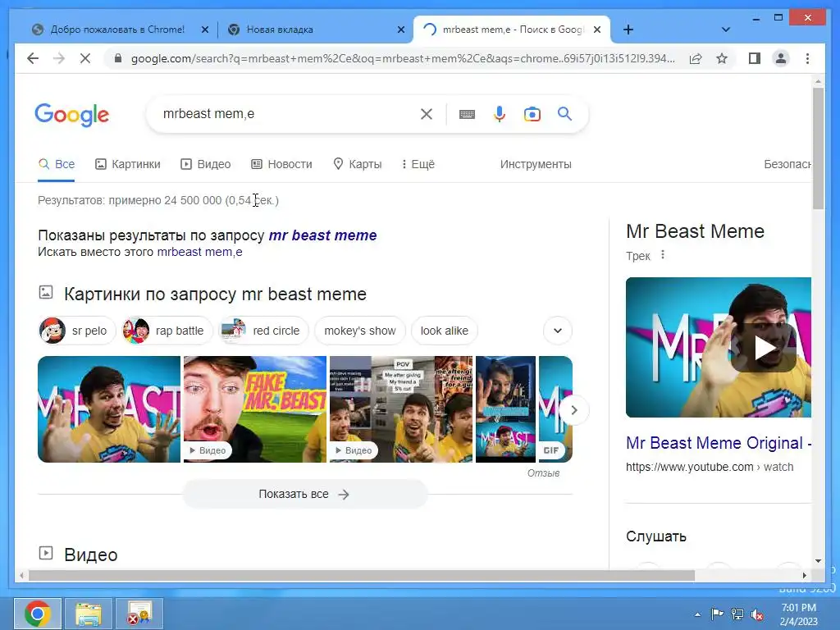Stop loading the page
This screenshot has width=840, height=630.
click(85, 58)
